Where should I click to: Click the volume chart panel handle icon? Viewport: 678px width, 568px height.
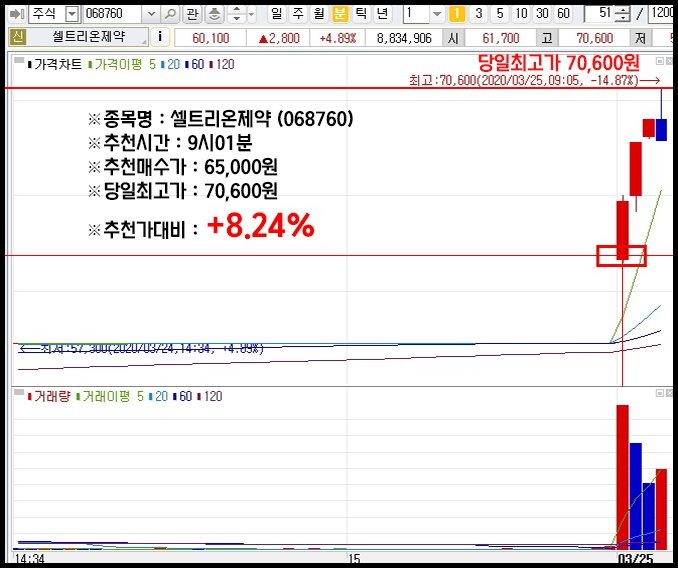pyautogui.click(x=19, y=392)
